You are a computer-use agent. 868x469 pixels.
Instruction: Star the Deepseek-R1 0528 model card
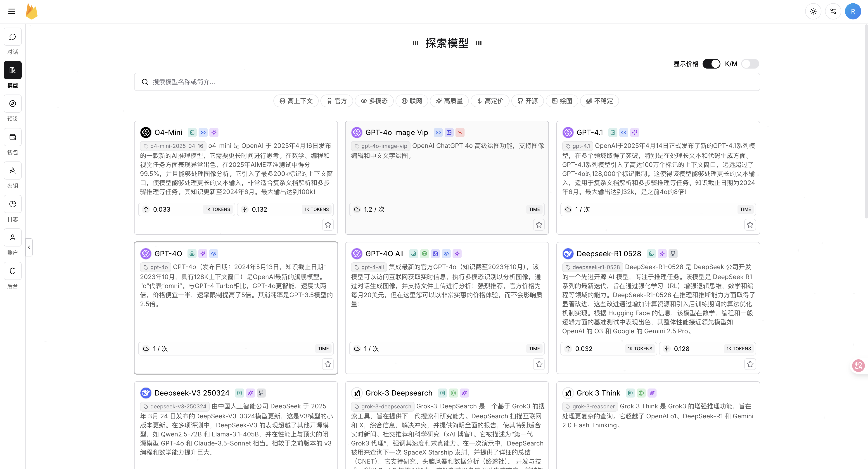point(750,364)
